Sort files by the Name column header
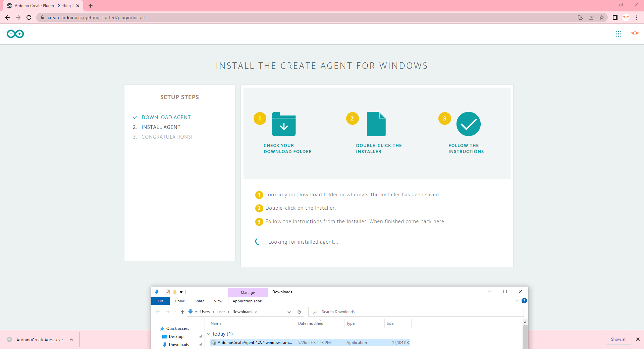 pos(216,323)
